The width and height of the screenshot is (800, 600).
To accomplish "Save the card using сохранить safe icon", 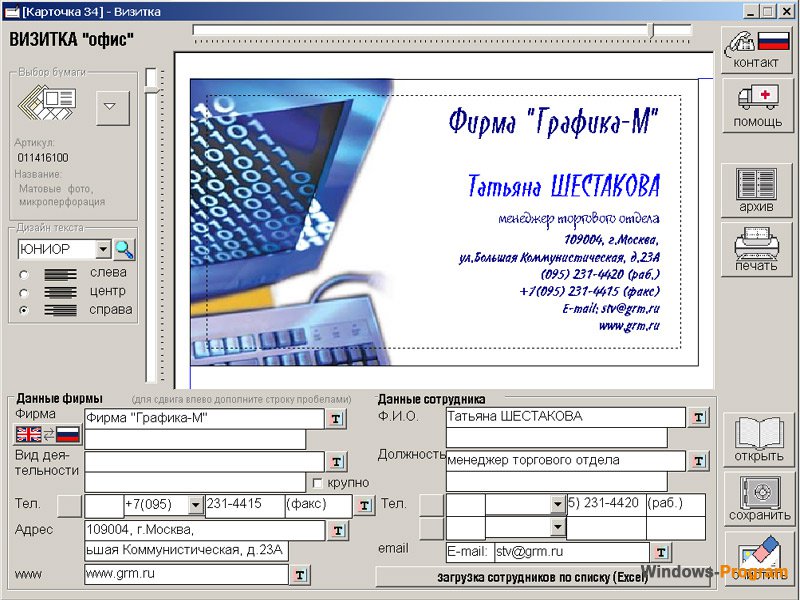I will point(758,495).
